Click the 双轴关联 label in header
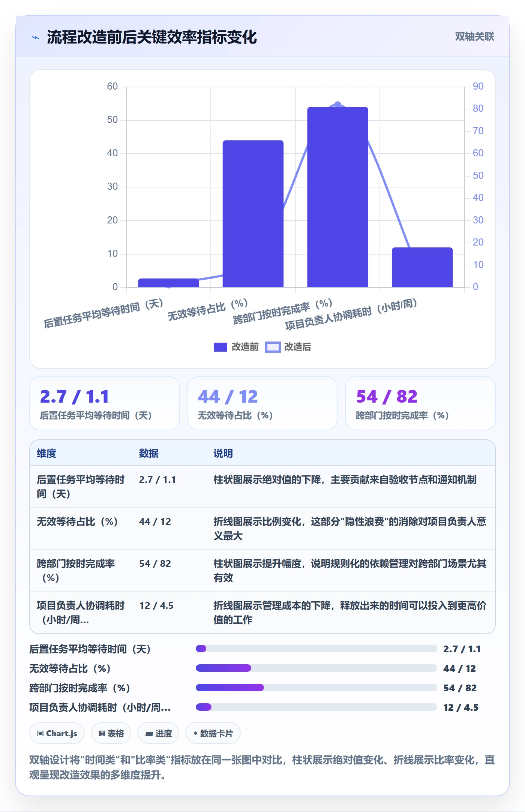Image resolution: width=525 pixels, height=812 pixels. 474,37
